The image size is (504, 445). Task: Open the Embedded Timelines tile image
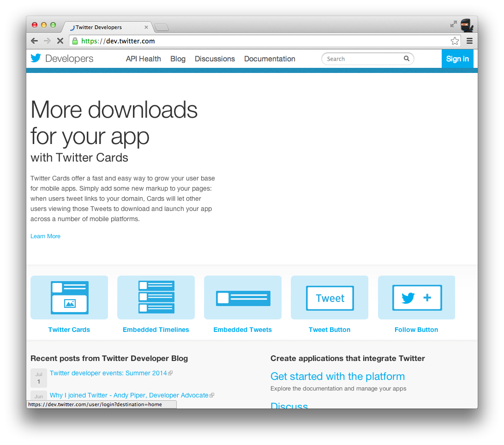(x=156, y=297)
